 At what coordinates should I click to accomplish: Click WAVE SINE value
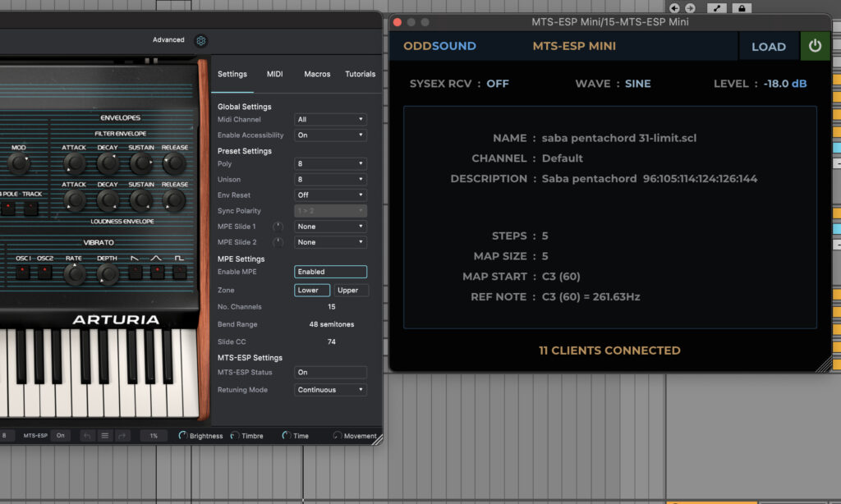pos(637,84)
